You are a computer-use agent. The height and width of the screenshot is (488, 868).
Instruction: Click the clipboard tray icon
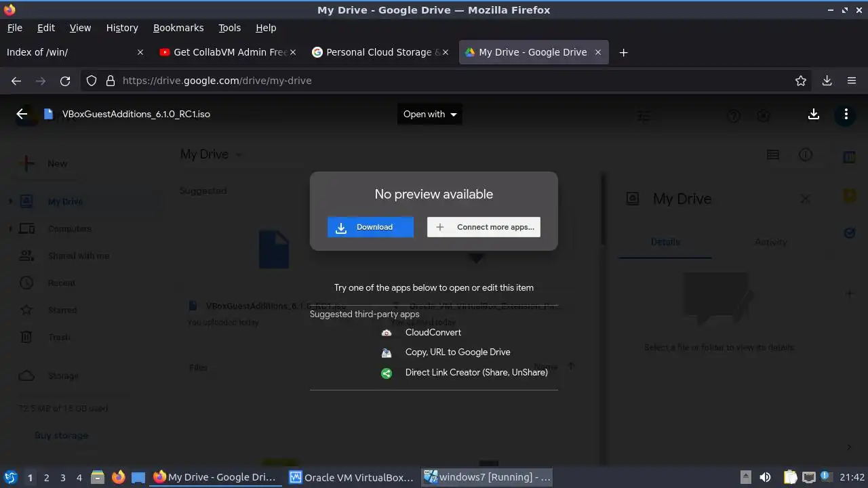[791, 477]
